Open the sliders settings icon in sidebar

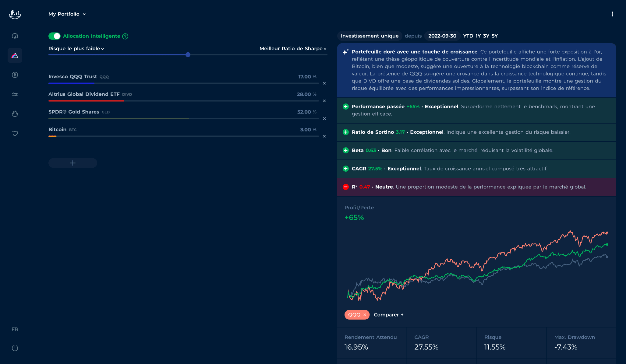pyautogui.click(x=15, y=94)
